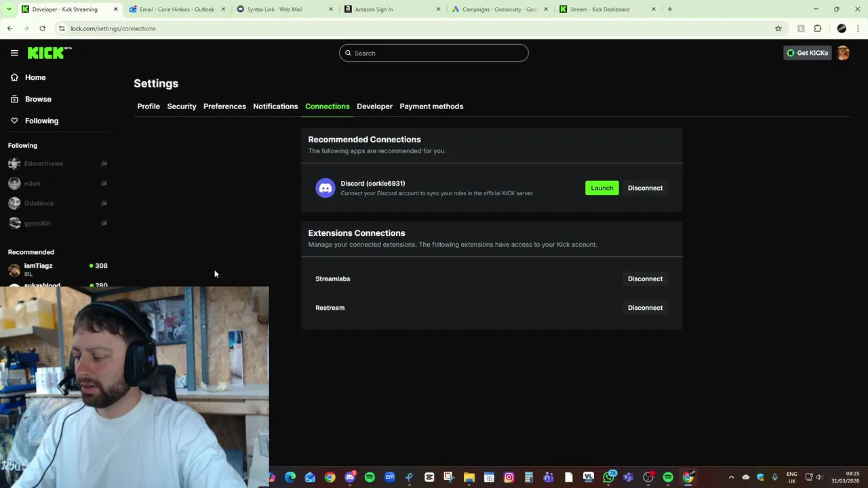Screen dimensions: 868x488
Task: Open Edmatthews channel in Following list
Action: coord(43,163)
